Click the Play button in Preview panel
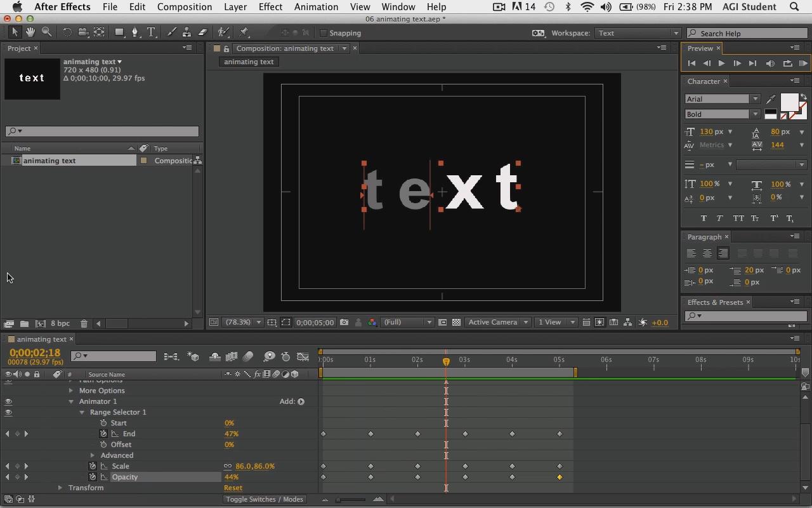This screenshot has width=812, height=508. tap(721, 63)
